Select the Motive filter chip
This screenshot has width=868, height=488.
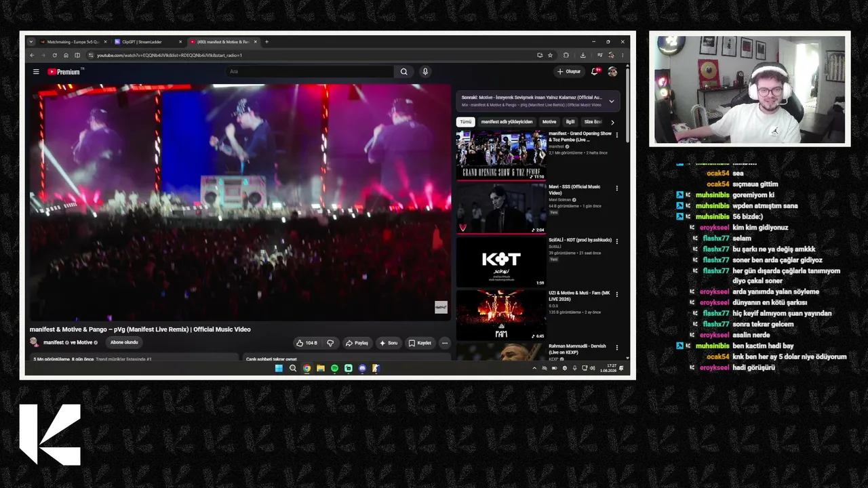(x=549, y=122)
